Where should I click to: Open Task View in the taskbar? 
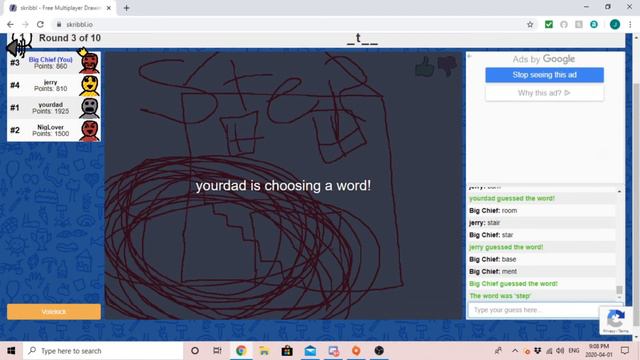(x=217, y=351)
